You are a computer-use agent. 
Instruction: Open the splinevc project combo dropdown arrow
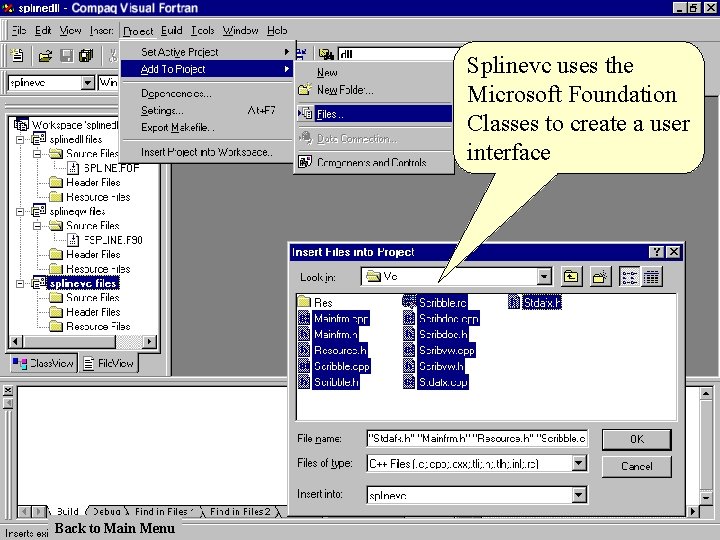pos(87,83)
